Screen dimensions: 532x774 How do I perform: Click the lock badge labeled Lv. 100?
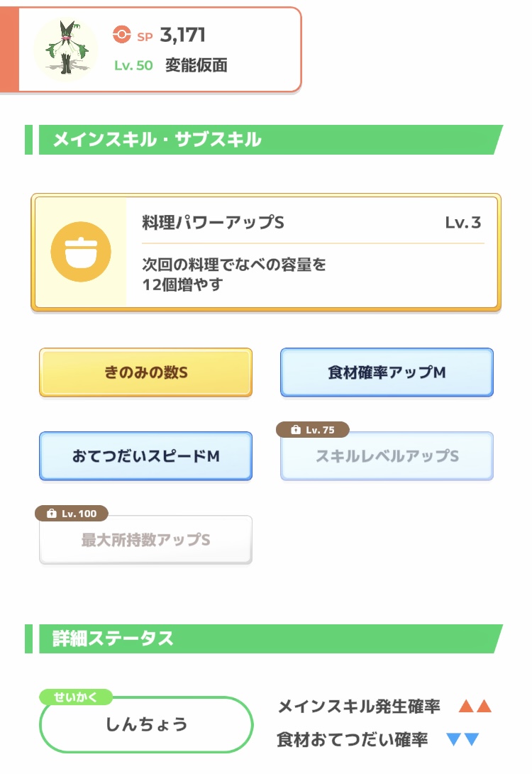pos(71,513)
